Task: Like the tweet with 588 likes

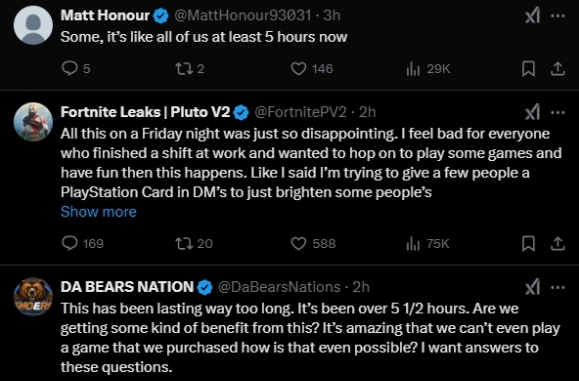Action: click(x=313, y=243)
